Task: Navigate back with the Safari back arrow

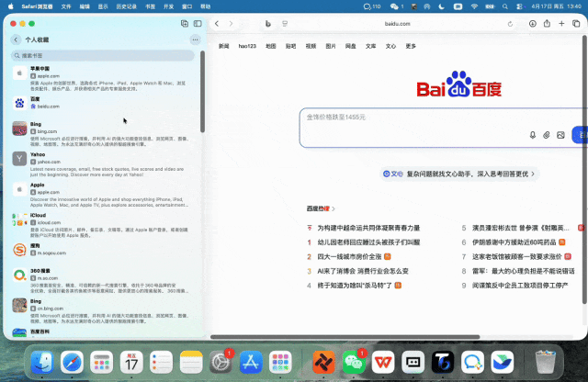Action: tap(217, 24)
